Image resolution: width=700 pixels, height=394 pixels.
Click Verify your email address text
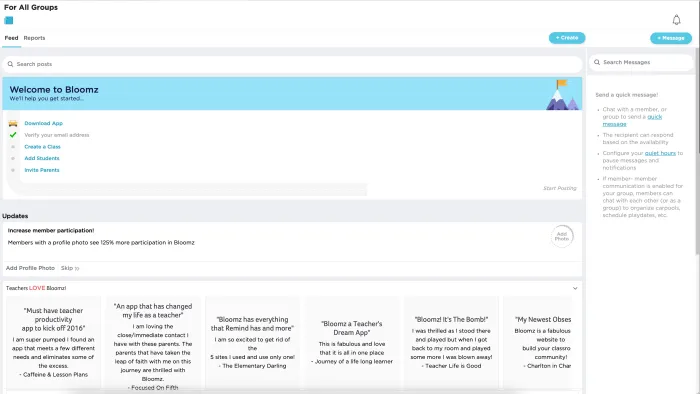click(57, 135)
